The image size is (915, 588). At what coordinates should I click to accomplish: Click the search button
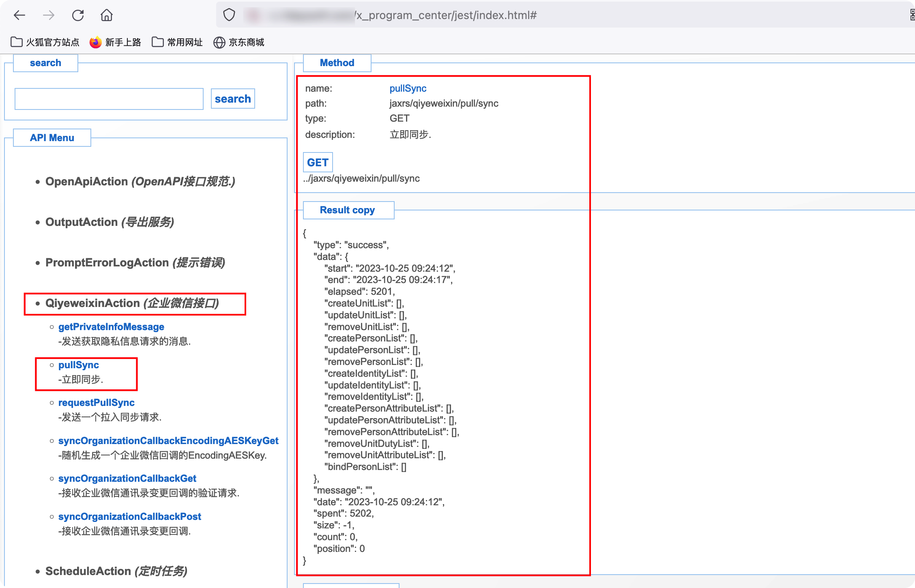tap(233, 99)
